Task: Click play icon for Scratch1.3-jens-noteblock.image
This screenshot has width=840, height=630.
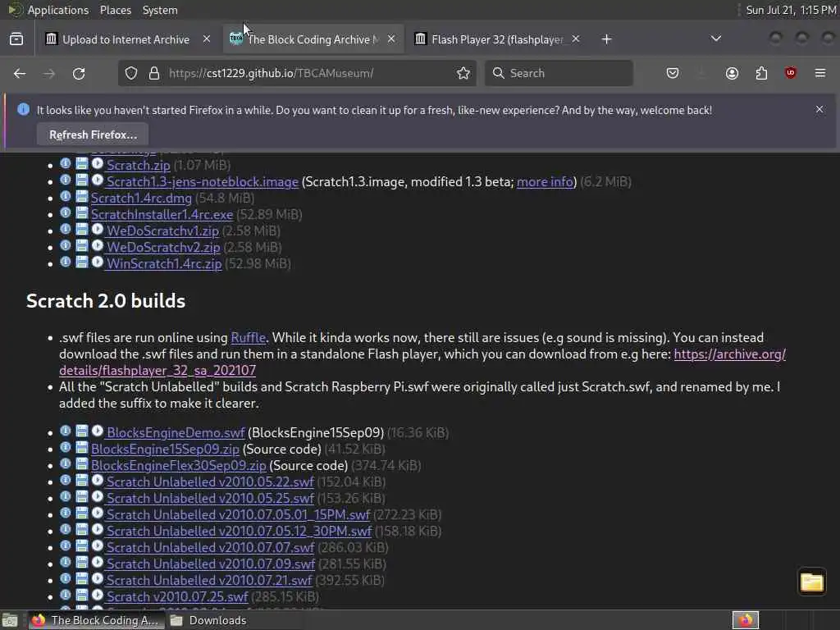Action: 98,180
